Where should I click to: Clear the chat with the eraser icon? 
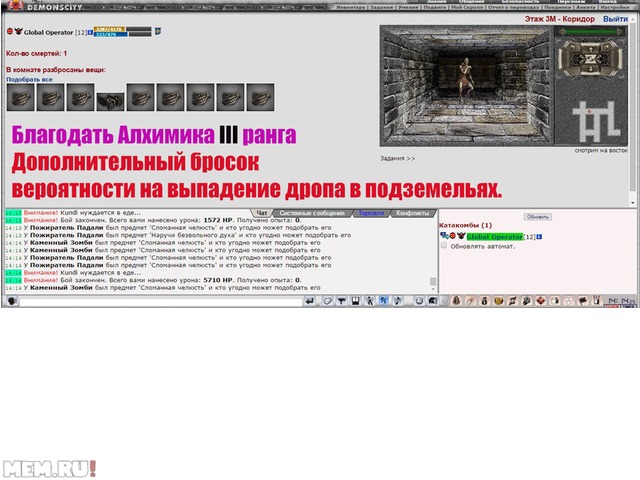tap(327, 301)
